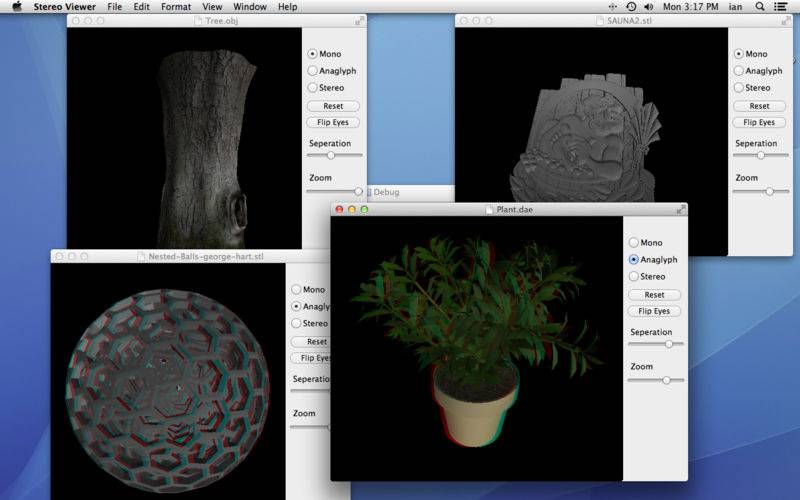800x500 pixels.
Task: Select Mono in Nested-Balls window
Action: [308, 289]
